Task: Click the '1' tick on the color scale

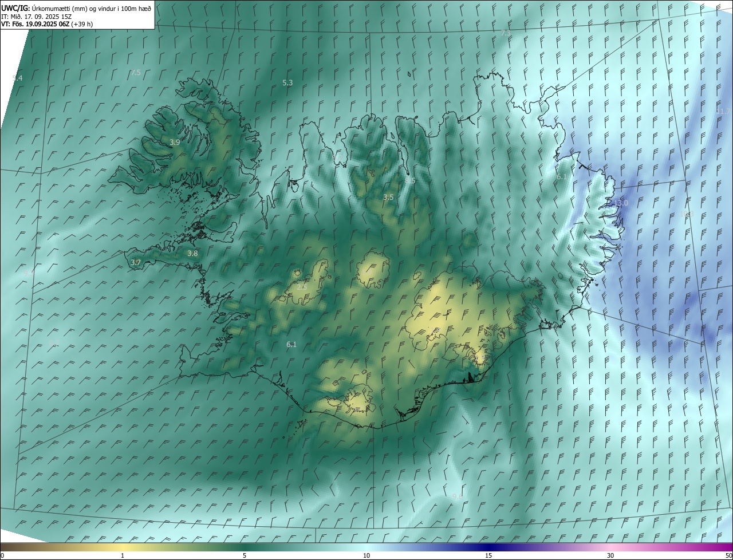Action: point(123,555)
